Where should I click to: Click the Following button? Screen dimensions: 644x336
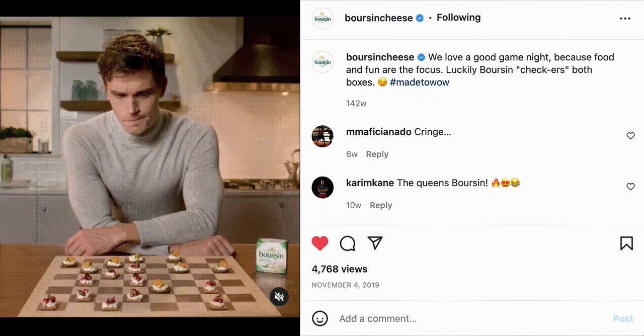[458, 18]
